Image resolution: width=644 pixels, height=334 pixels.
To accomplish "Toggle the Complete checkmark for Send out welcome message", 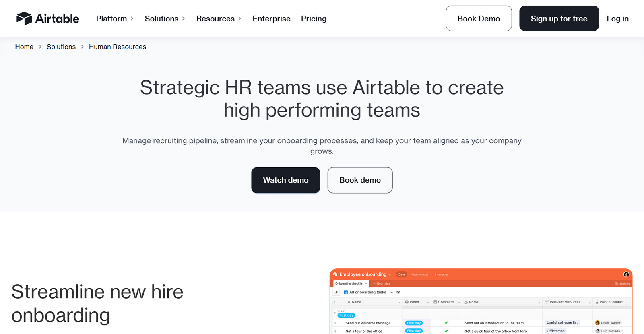I will coord(446,323).
